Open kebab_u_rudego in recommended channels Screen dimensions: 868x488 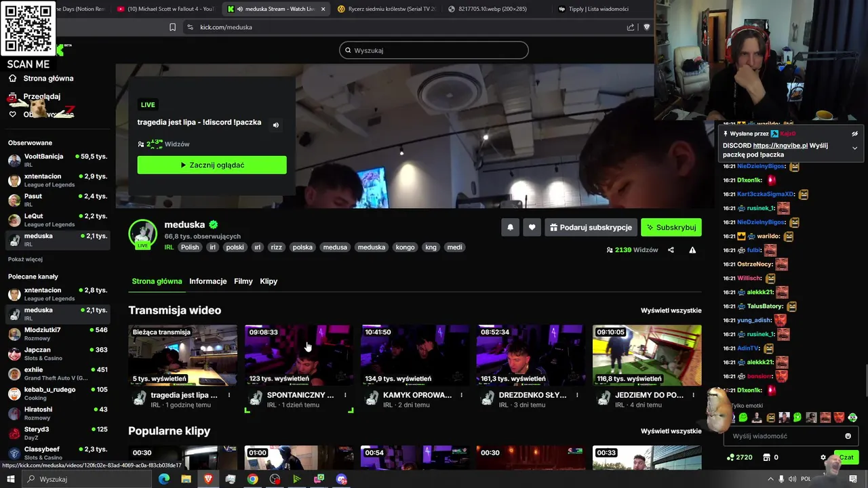[x=57, y=393]
